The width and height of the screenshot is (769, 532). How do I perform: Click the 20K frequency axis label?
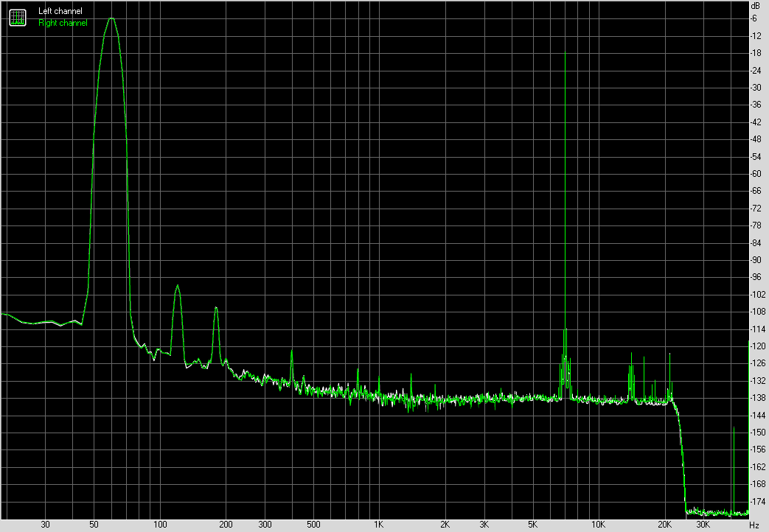pyautogui.click(x=664, y=525)
